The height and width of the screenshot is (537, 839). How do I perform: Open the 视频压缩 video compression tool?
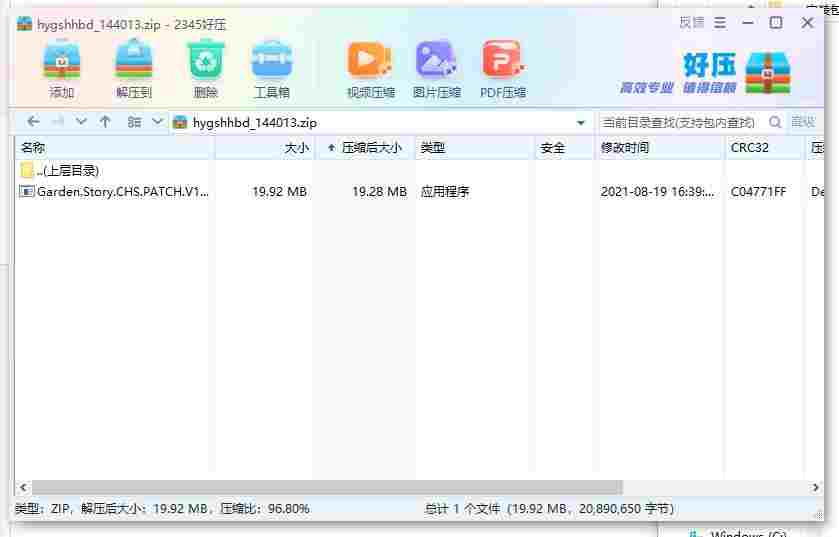(370, 60)
